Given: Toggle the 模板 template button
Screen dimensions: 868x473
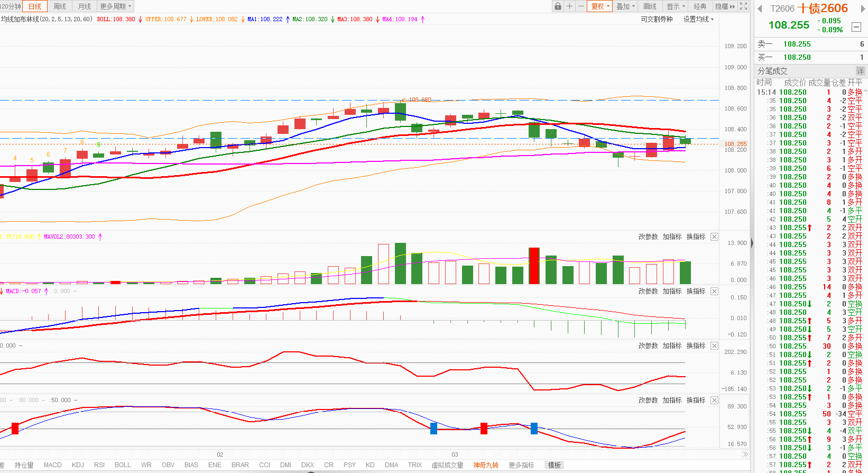Looking at the screenshot, I should coord(555,465).
